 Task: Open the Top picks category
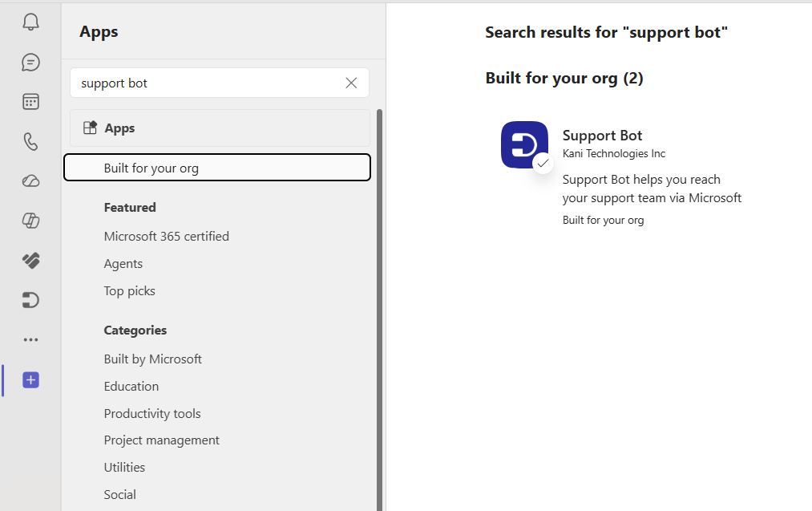point(130,290)
